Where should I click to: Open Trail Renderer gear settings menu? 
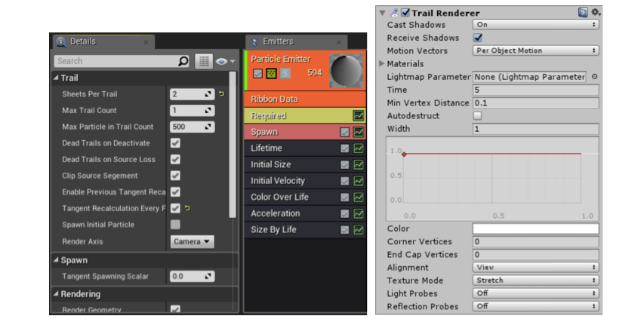point(595,13)
